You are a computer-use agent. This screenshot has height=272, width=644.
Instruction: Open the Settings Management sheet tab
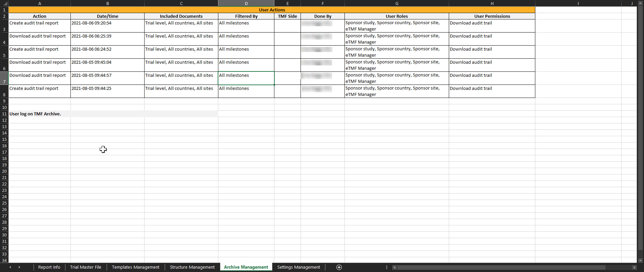click(299, 267)
